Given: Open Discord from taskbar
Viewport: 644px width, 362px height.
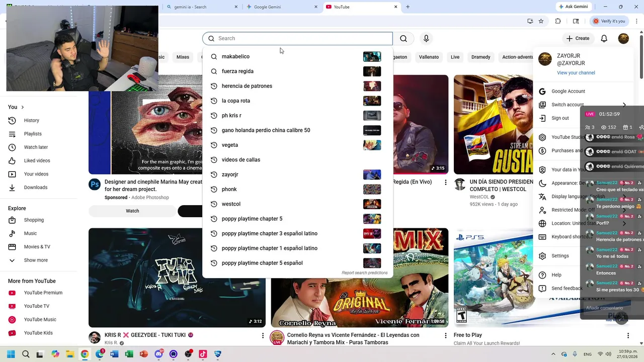Looking at the screenshot, I should tap(159, 354).
